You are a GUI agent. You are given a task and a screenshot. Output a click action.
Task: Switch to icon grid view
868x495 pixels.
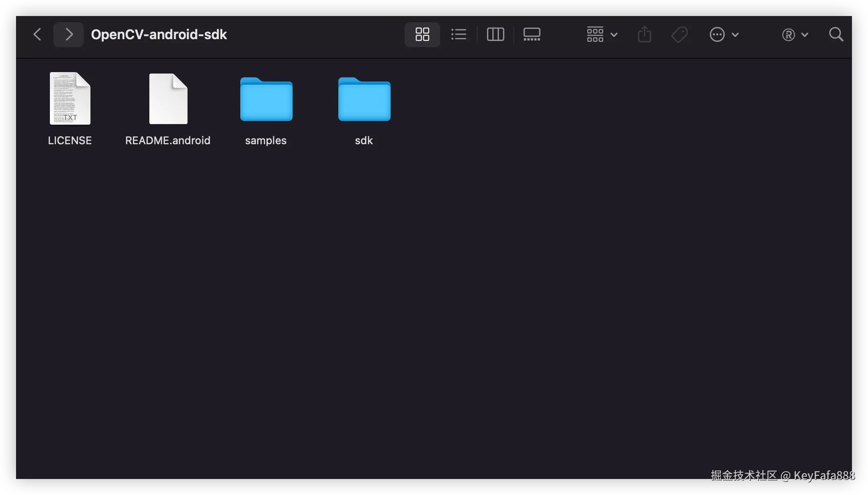(x=422, y=34)
